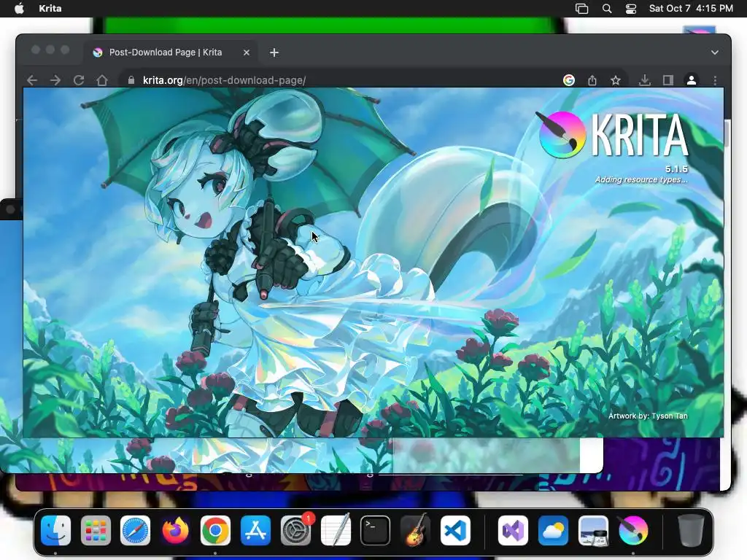Click the Artwork by: Tyson Tan credit
This screenshot has height=560, width=747.
(648, 416)
